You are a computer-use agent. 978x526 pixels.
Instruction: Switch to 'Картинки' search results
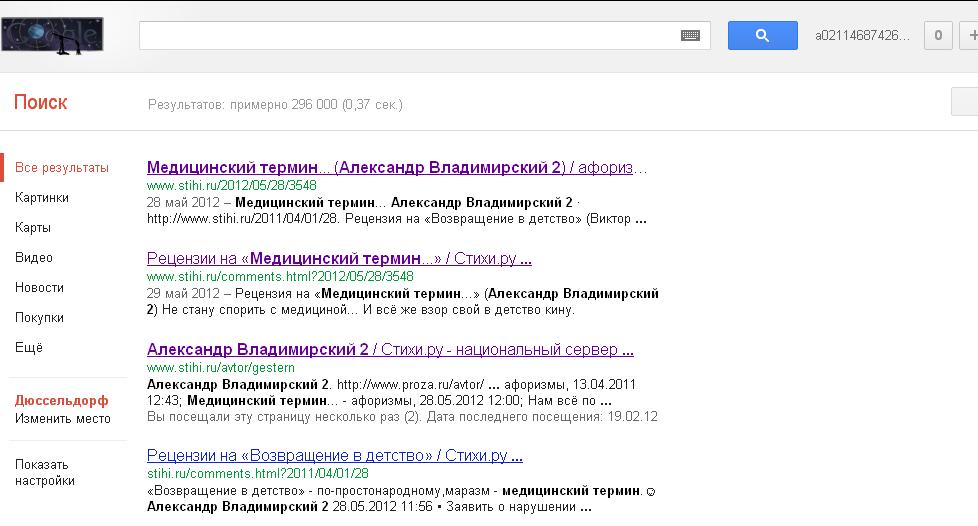pyautogui.click(x=42, y=198)
